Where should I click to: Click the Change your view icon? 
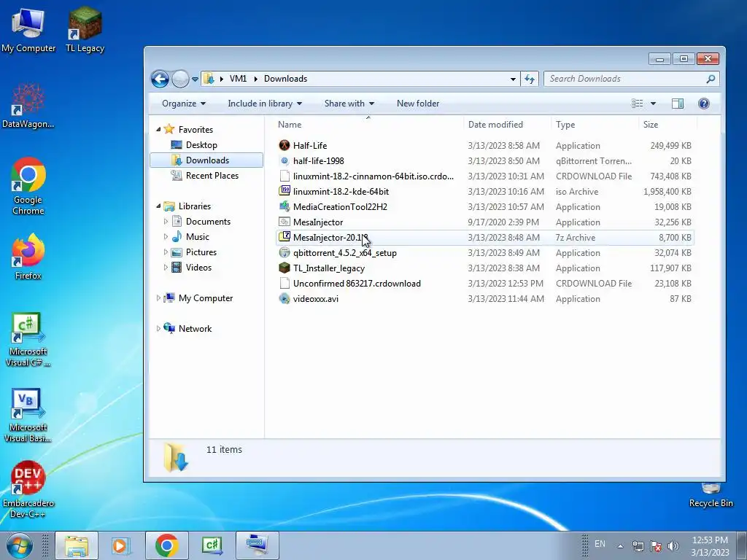click(638, 104)
